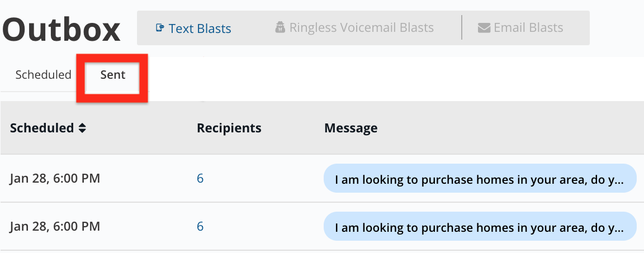Image resolution: width=644 pixels, height=253 pixels.
Task: Click the Text Blasts phone icon
Action: [160, 28]
